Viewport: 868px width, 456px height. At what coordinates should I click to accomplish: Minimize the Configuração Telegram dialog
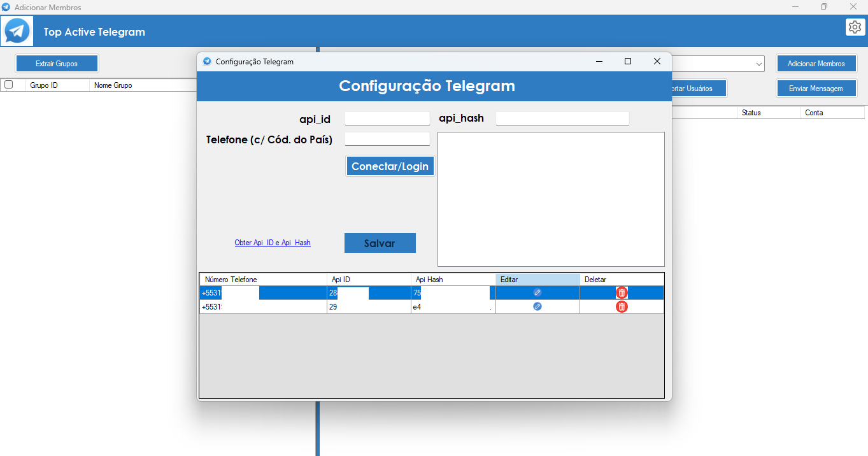599,61
